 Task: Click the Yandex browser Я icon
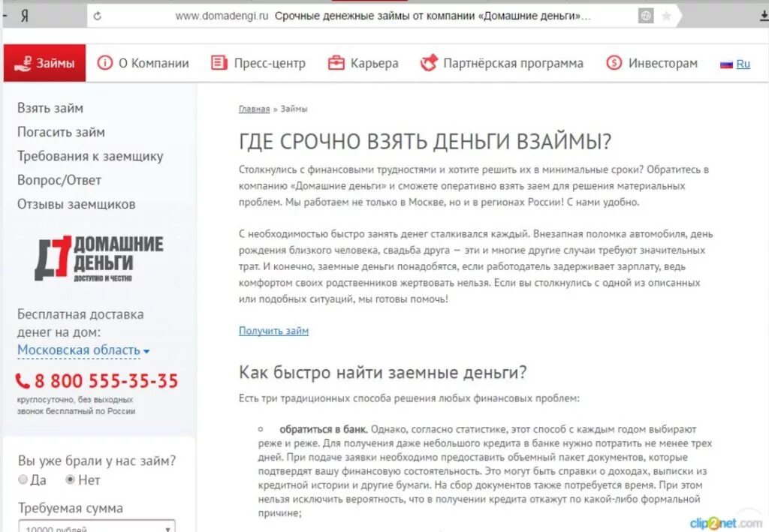pyautogui.click(x=25, y=17)
